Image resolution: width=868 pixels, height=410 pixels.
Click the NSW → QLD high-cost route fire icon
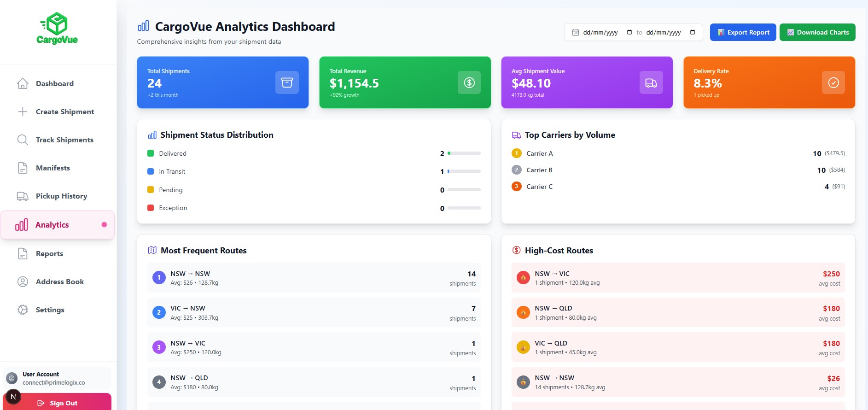523,312
